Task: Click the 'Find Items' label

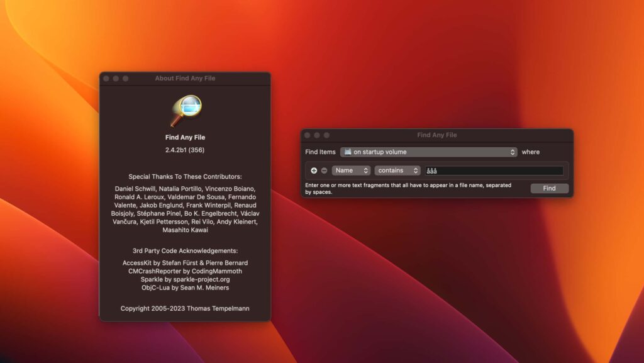Action: click(x=320, y=152)
